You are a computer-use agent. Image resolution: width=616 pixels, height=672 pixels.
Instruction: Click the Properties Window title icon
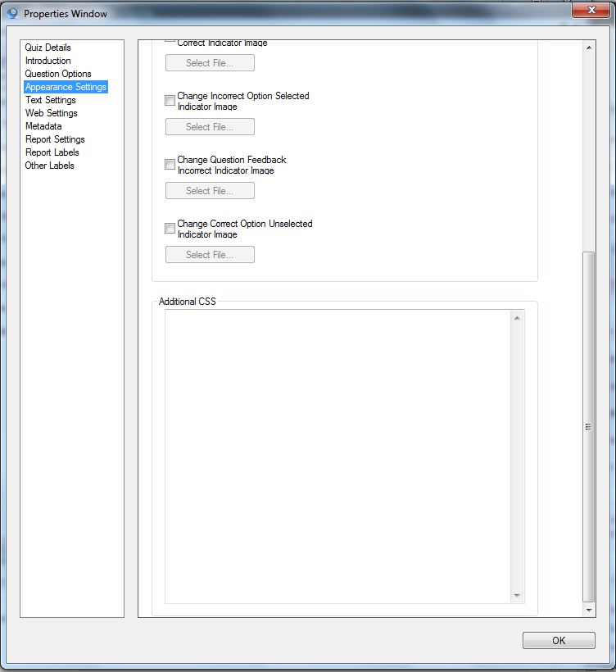pos(12,13)
